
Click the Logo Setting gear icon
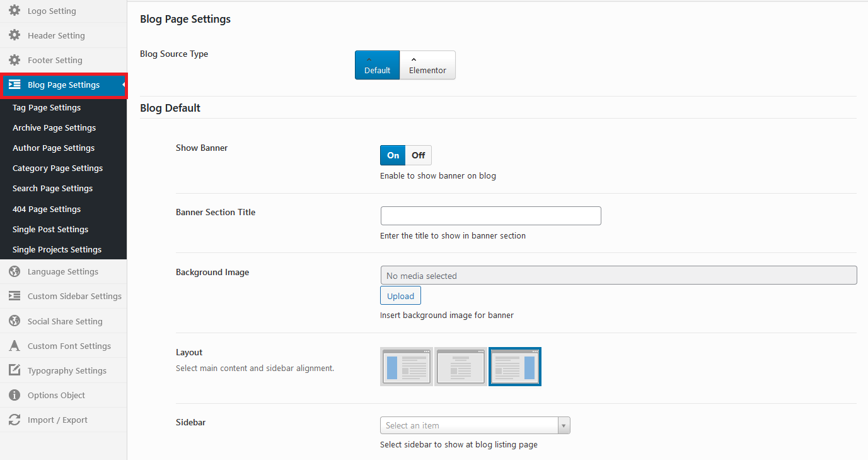point(14,11)
